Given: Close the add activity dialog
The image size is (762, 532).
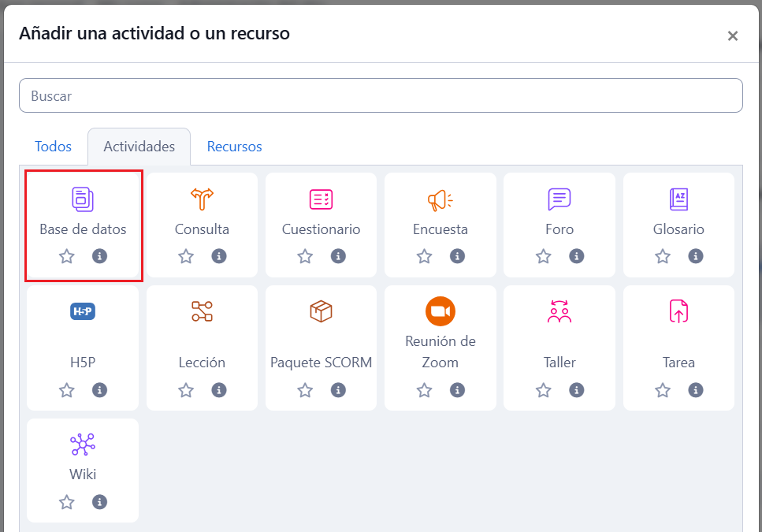Looking at the screenshot, I should (732, 35).
